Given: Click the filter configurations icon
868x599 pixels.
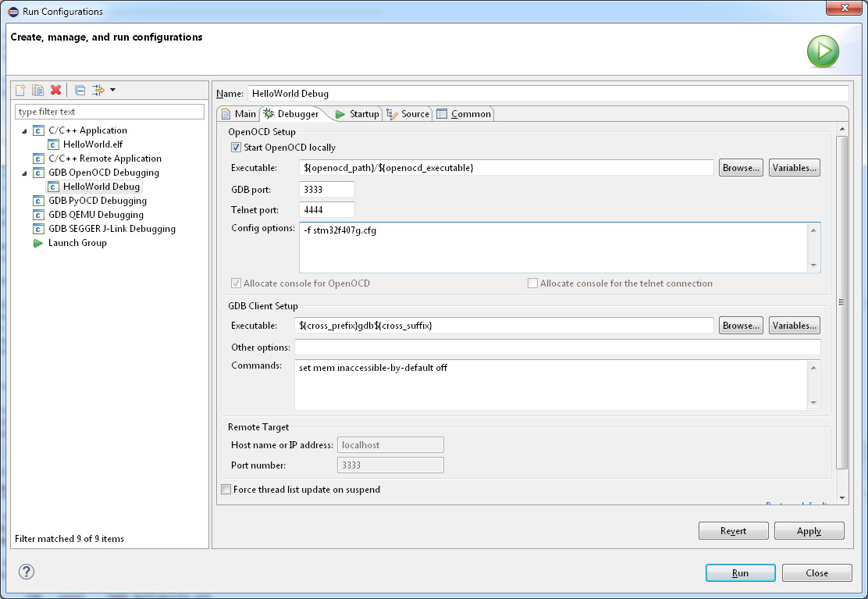Looking at the screenshot, I should 98,90.
